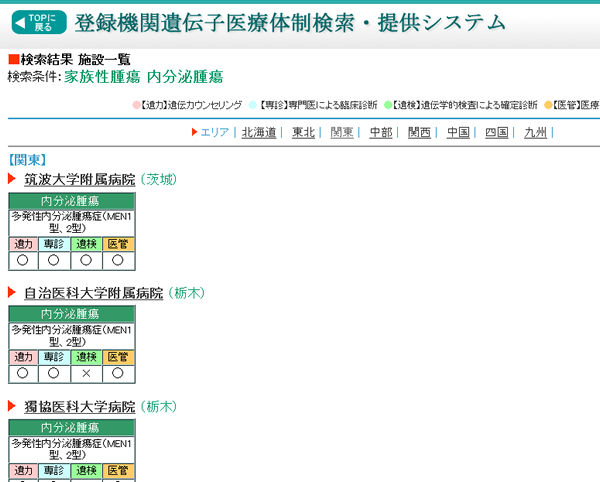This screenshot has height=482, width=600.
Task: Click MEN1 disease name in 獨協医科大学 table
Action: point(72,449)
